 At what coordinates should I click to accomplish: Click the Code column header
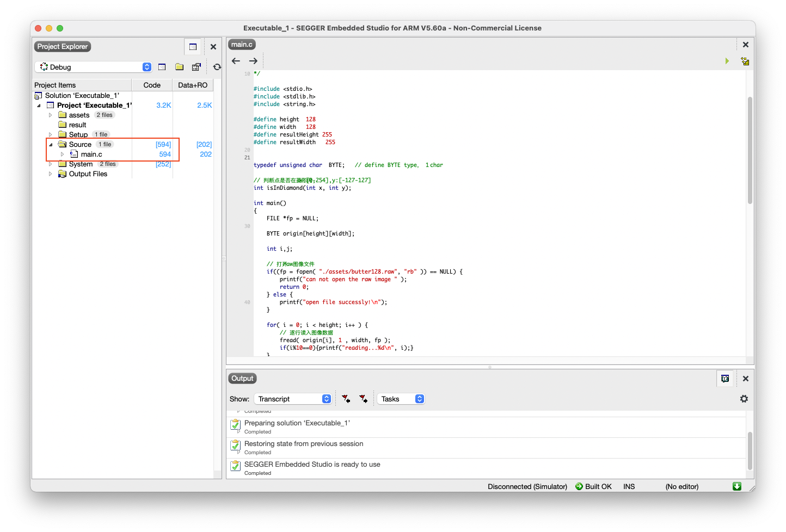[x=152, y=85]
